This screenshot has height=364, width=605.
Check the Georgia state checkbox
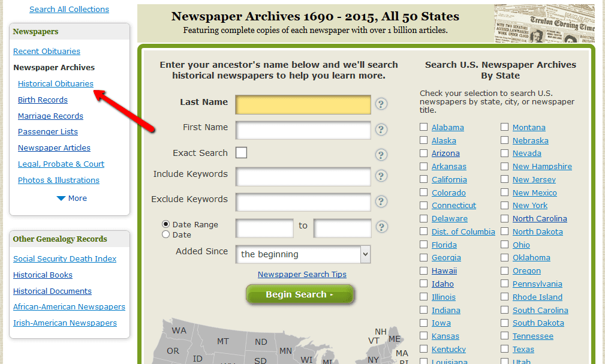coord(424,257)
